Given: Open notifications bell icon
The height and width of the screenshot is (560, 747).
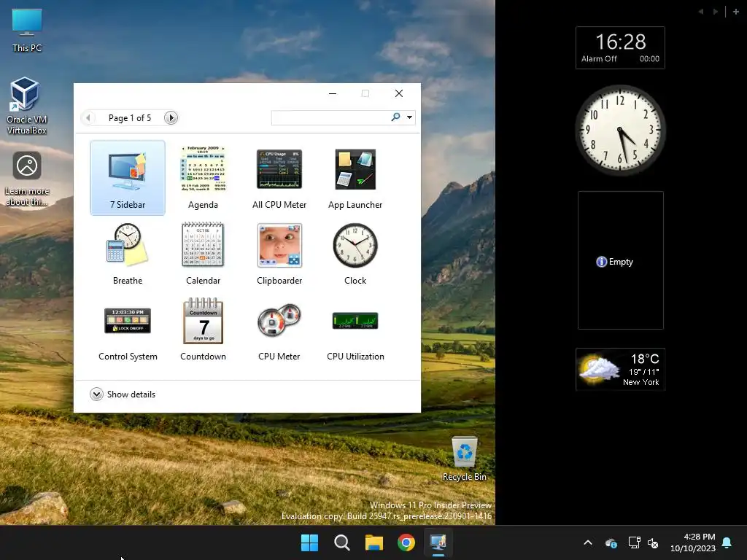Looking at the screenshot, I should point(727,542).
